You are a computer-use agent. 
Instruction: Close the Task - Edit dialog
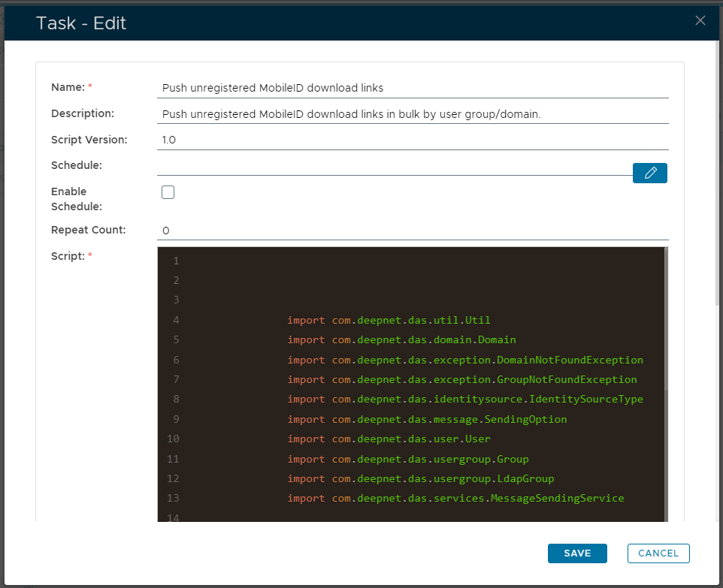point(700,20)
